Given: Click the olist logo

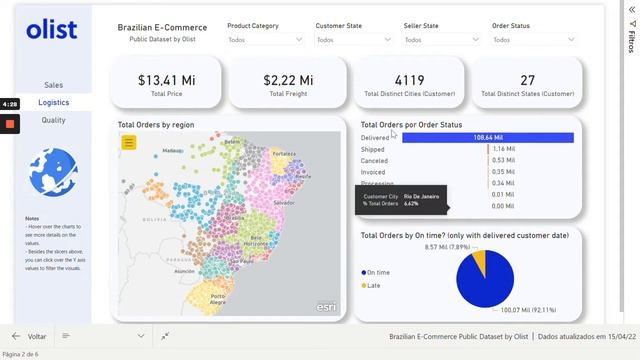Looking at the screenshot, I should (52, 30).
